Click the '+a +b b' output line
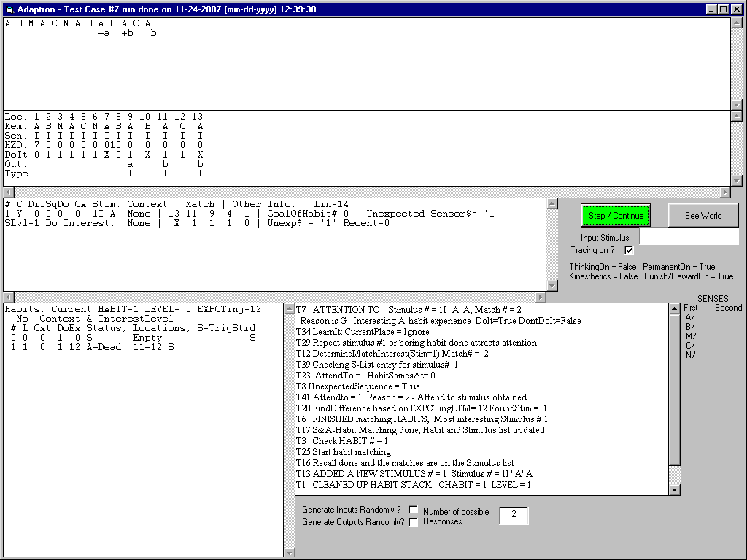The image size is (747, 560). click(127, 33)
